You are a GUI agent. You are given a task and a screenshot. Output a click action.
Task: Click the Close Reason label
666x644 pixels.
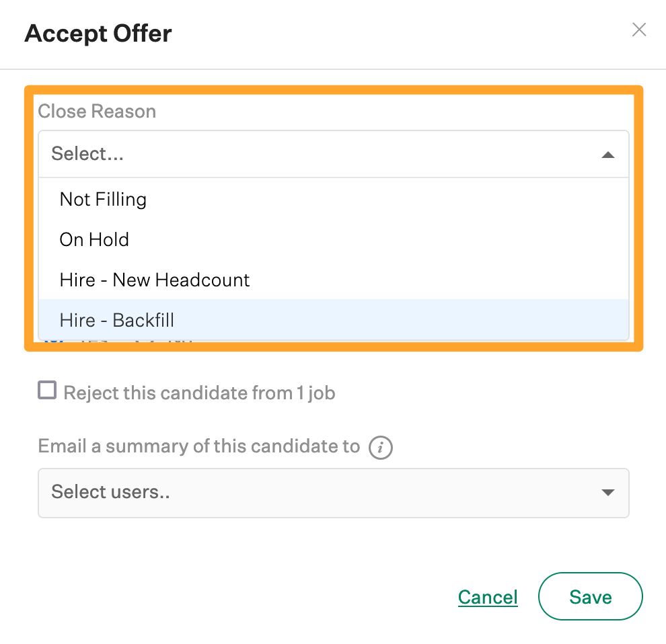point(97,111)
